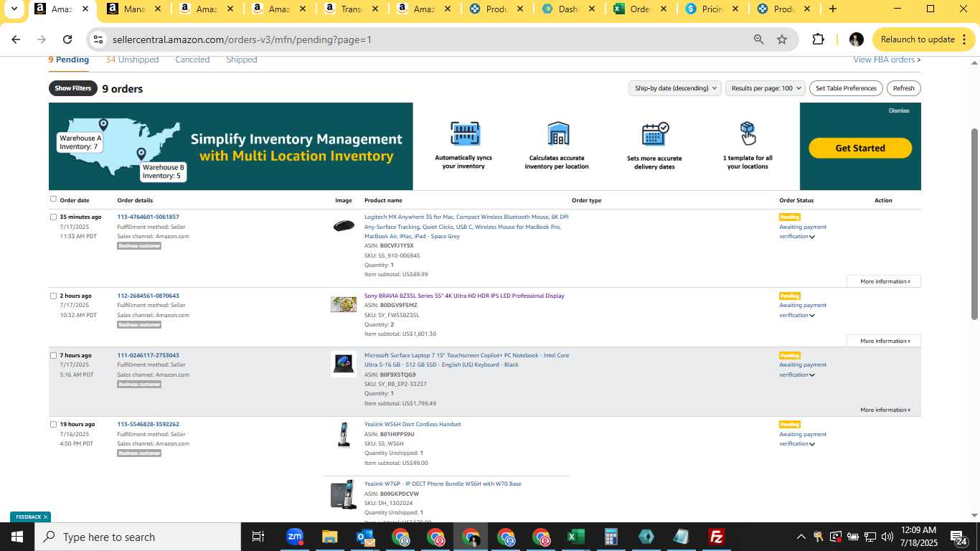Click the Logitech mouse product thumbnail
Screen dimensions: 980x551
344,226
